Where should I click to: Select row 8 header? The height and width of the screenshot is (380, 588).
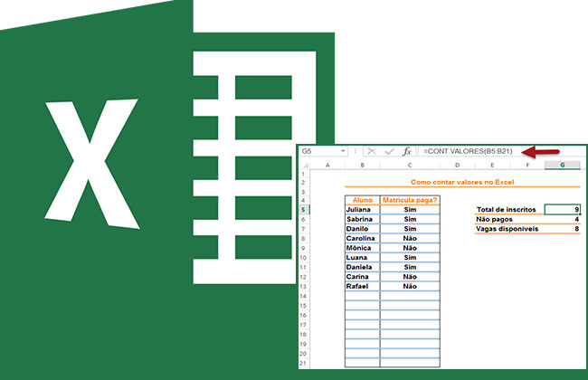(304, 239)
